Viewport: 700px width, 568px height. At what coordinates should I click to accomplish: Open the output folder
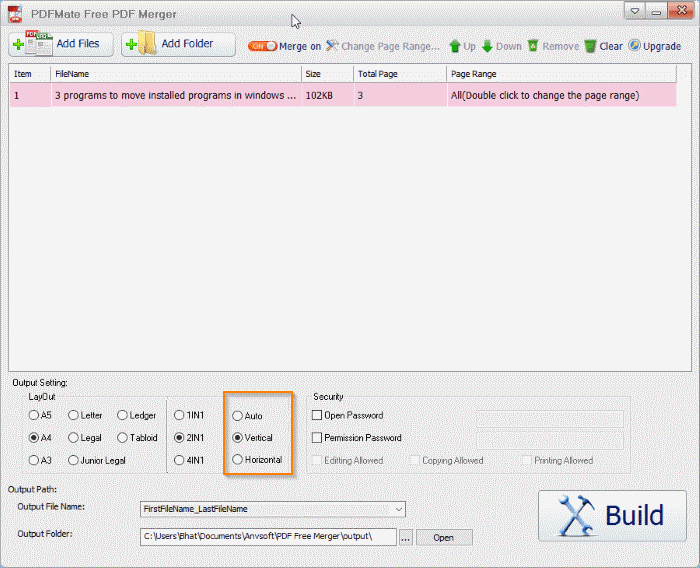[x=444, y=538]
